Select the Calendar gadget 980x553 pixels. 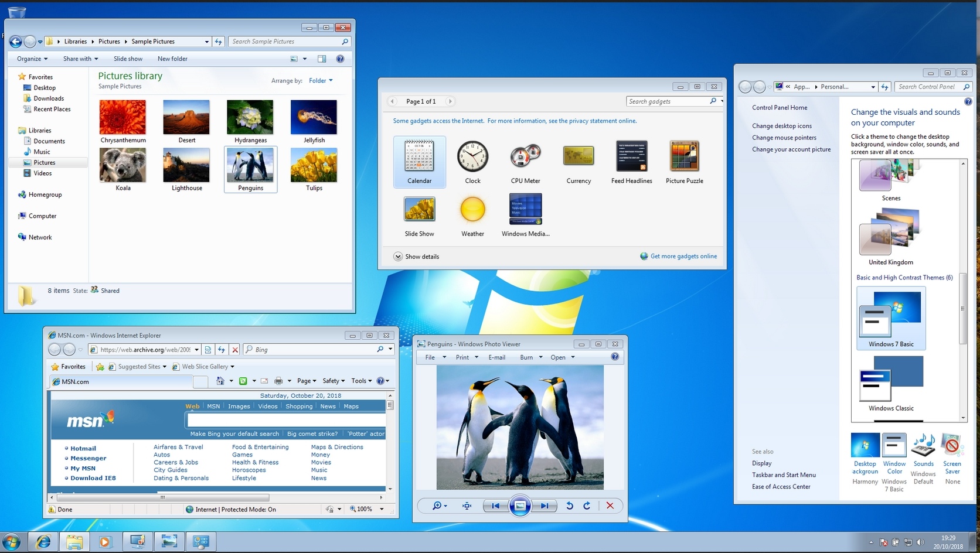coord(420,162)
